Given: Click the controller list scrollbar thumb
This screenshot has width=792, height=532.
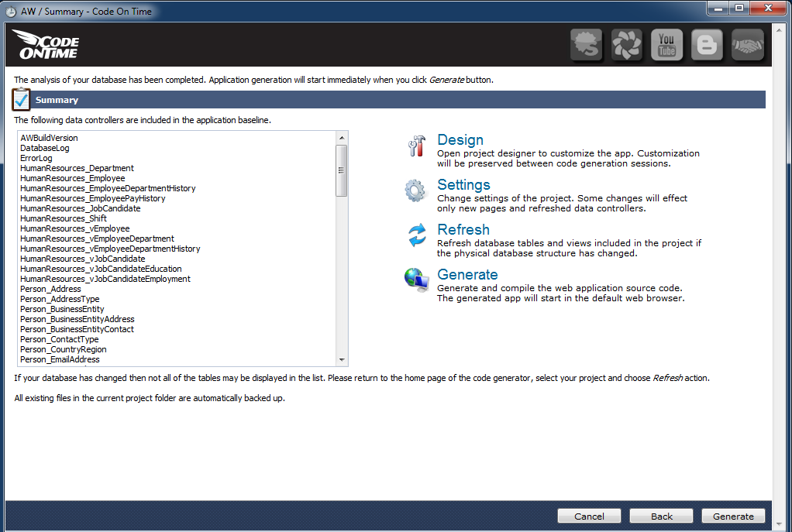Looking at the screenshot, I should point(342,170).
